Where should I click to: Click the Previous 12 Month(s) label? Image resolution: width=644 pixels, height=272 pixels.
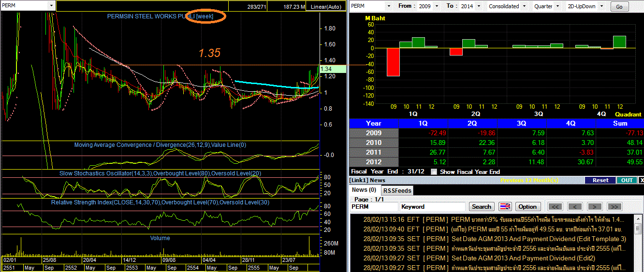click(529, 180)
